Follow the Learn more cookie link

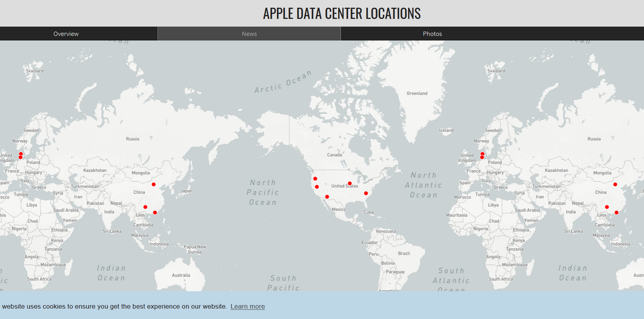[247, 307]
